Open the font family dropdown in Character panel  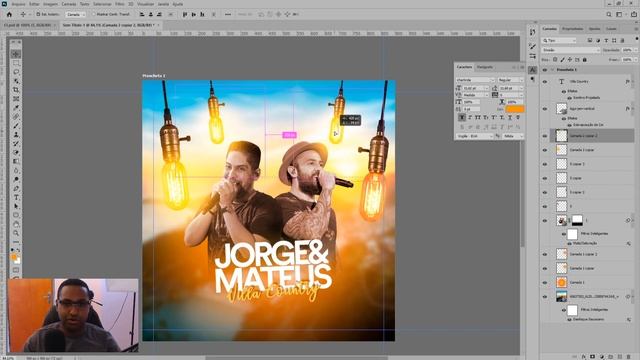coord(475,80)
